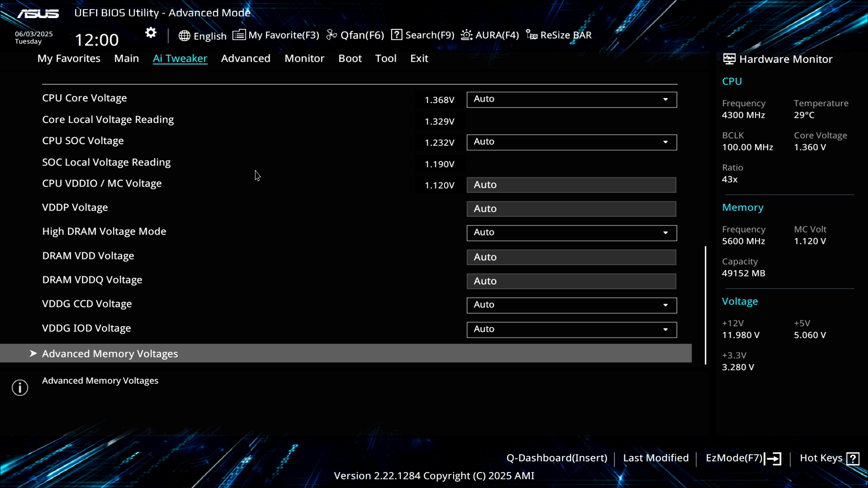Click the info icon at bottom left
This screenshot has width=868, height=488.
click(20, 388)
